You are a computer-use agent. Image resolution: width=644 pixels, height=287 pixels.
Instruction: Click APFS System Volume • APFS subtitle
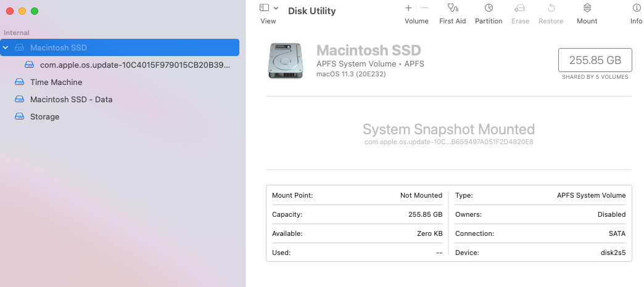(371, 64)
